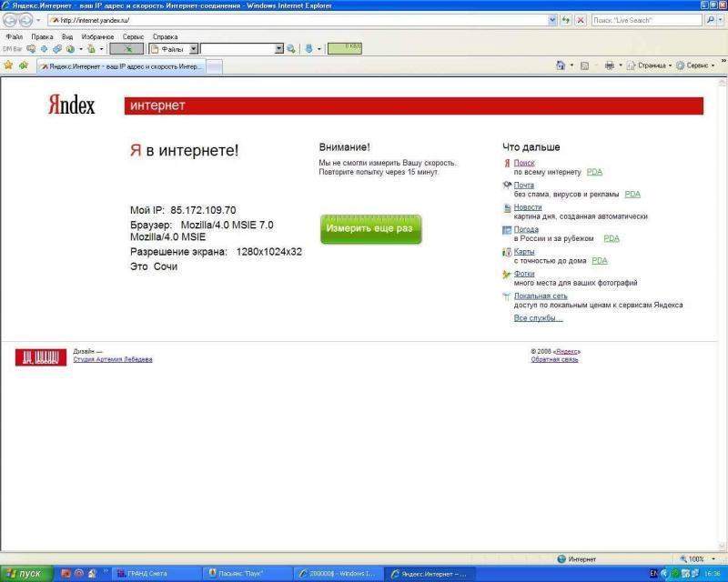Click the PDA link next to Поиск

(594, 172)
